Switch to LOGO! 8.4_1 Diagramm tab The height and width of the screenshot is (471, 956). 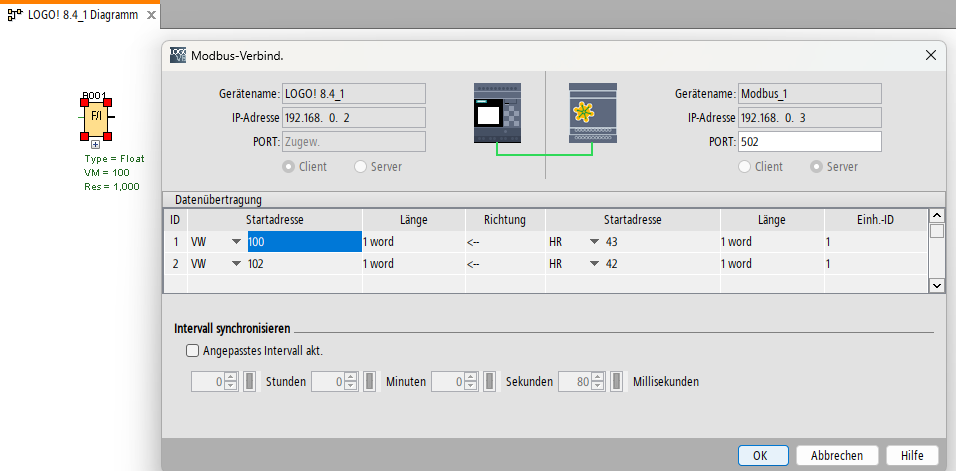(x=80, y=15)
